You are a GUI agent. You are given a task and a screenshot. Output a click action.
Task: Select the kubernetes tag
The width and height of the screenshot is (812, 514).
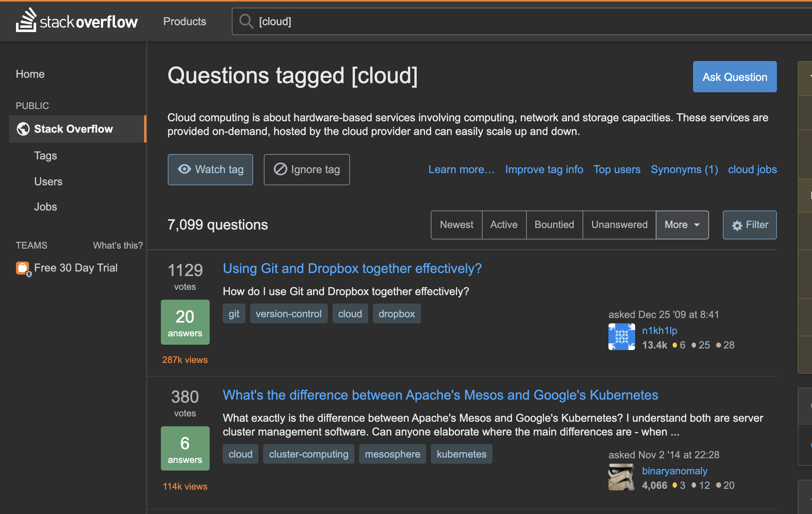coord(461,454)
